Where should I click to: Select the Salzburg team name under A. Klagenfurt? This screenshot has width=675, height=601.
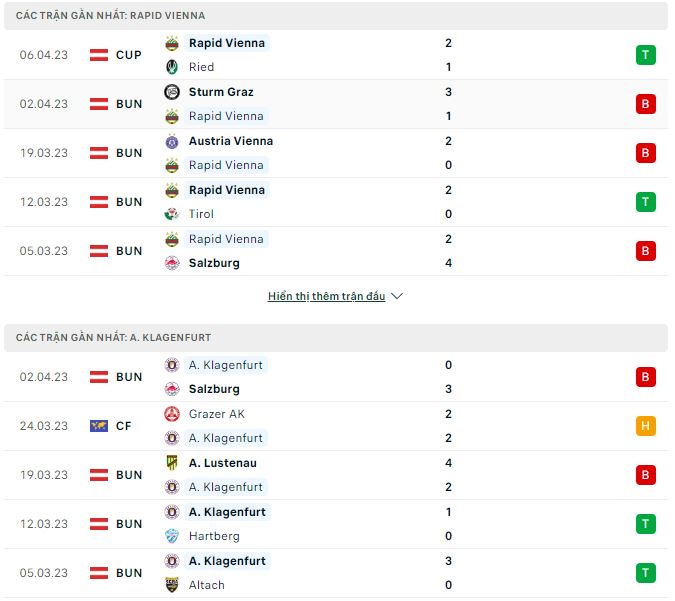pos(214,389)
